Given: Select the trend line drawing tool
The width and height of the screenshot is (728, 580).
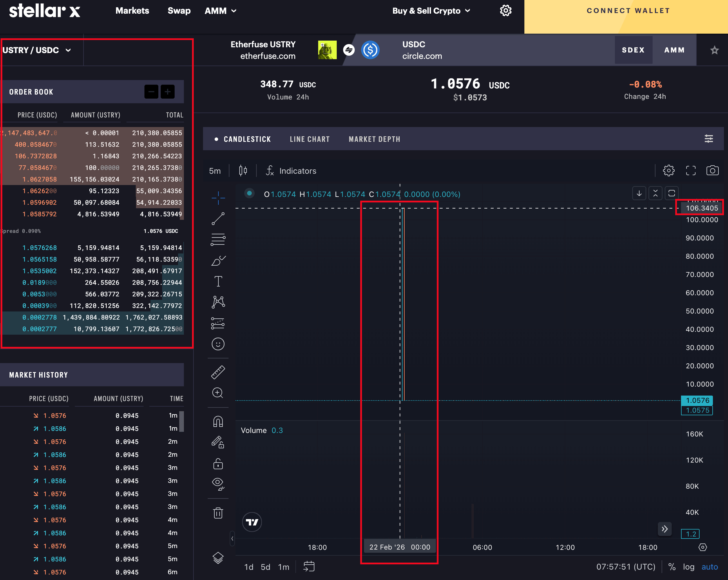Looking at the screenshot, I should coord(218,219).
